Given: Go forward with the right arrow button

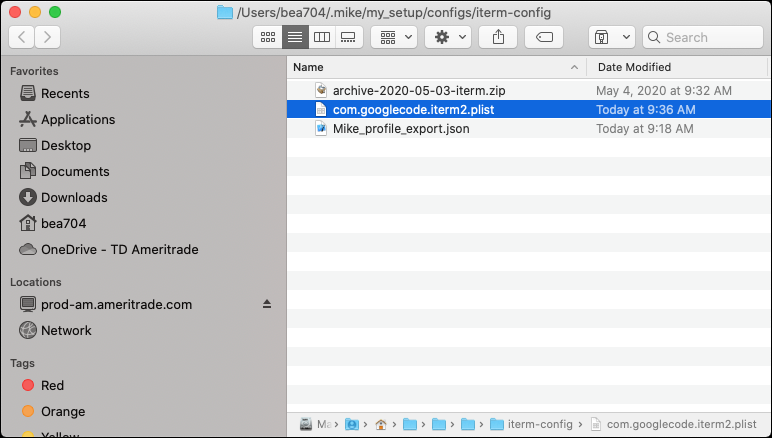Looking at the screenshot, I should tap(47, 37).
